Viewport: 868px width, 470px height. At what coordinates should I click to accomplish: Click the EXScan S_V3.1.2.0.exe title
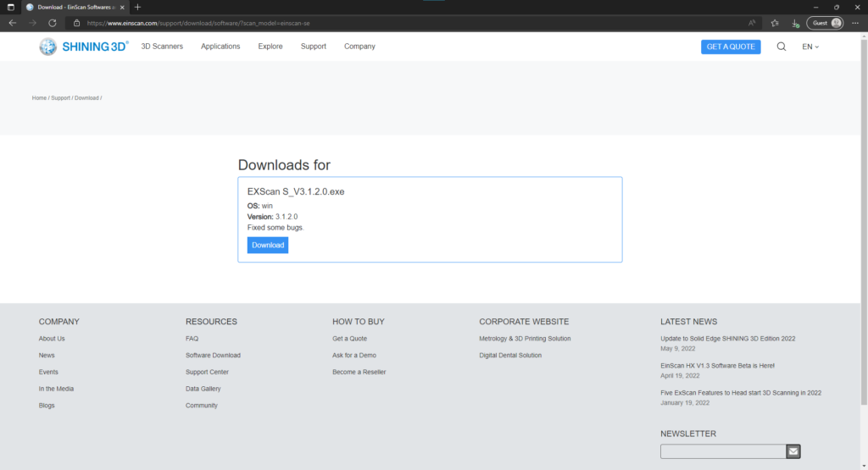coord(296,192)
